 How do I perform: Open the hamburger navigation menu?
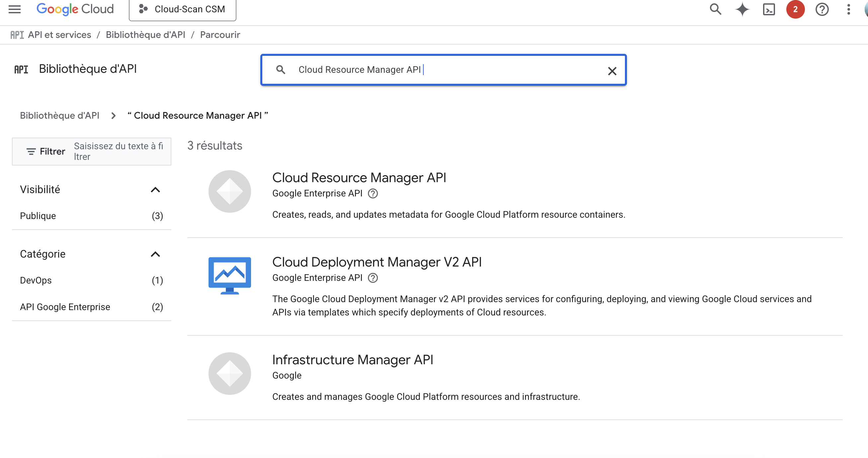tap(15, 9)
